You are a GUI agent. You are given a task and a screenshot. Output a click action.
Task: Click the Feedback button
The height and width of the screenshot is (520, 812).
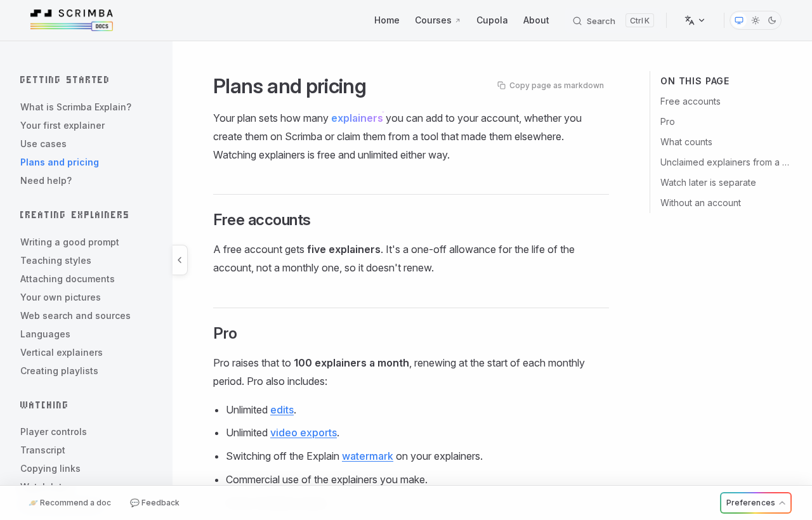point(155,503)
